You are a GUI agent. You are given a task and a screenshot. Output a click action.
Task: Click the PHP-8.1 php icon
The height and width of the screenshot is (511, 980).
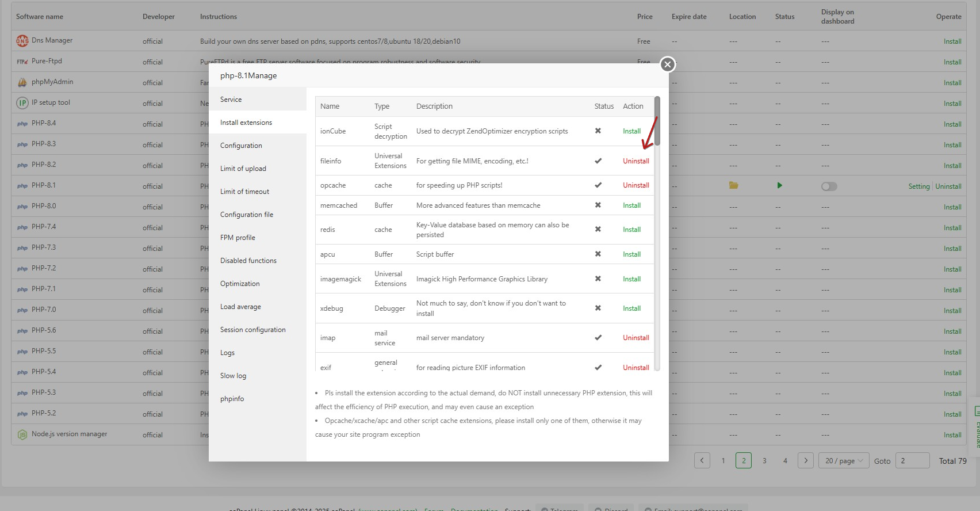tap(22, 186)
